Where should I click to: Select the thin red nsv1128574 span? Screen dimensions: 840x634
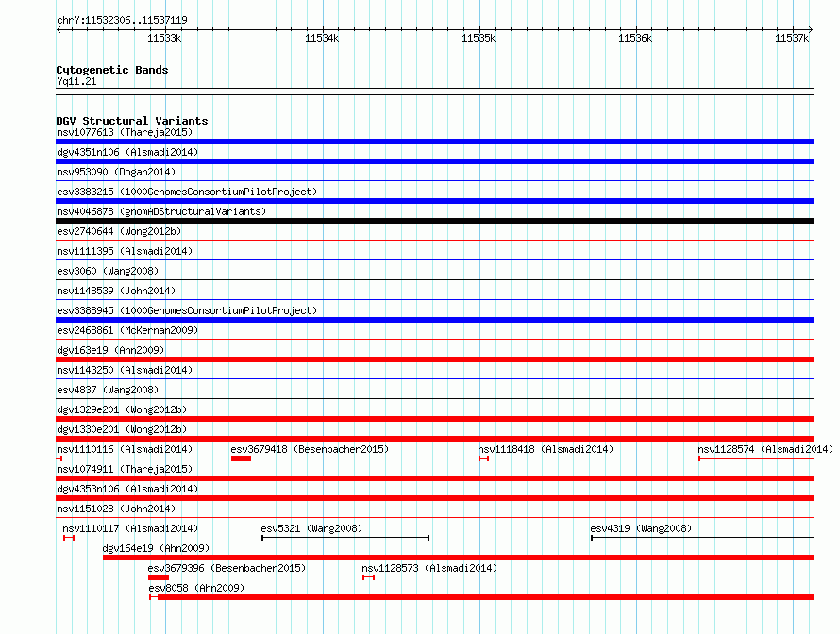pyautogui.click(x=756, y=459)
